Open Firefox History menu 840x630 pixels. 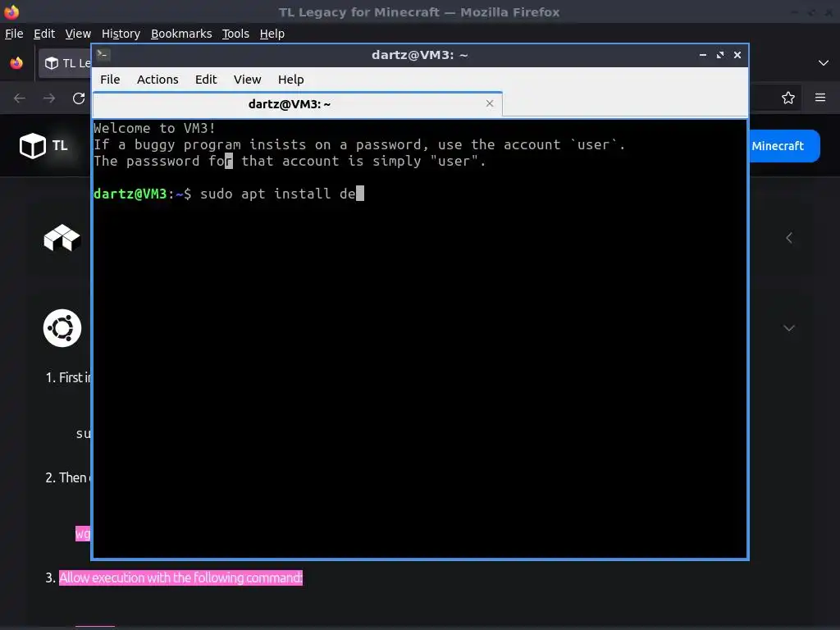[x=121, y=34]
